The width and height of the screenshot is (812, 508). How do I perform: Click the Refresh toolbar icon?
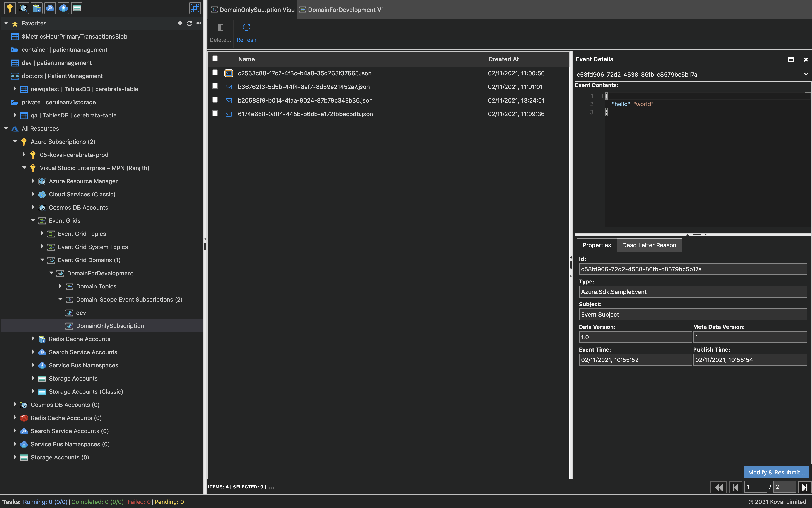pos(246,27)
